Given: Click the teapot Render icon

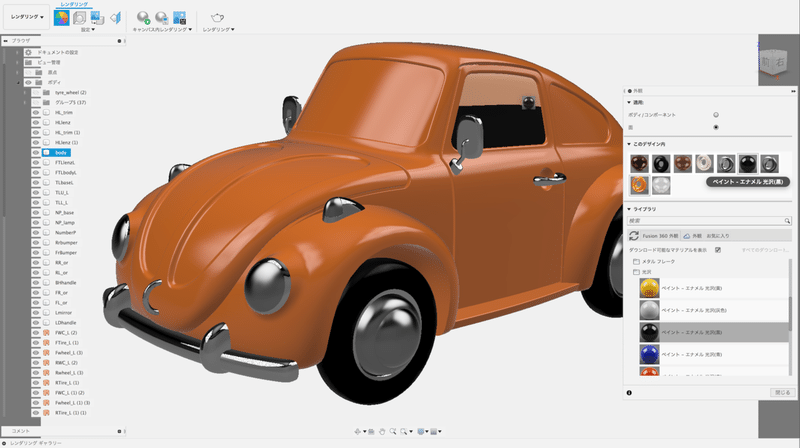Looking at the screenshot, I should 217,18.
